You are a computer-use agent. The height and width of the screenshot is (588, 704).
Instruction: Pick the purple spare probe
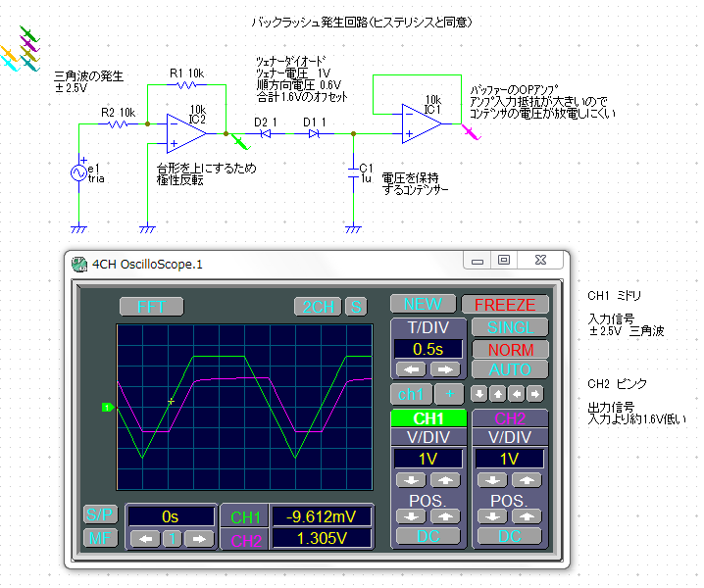point(29,43)
